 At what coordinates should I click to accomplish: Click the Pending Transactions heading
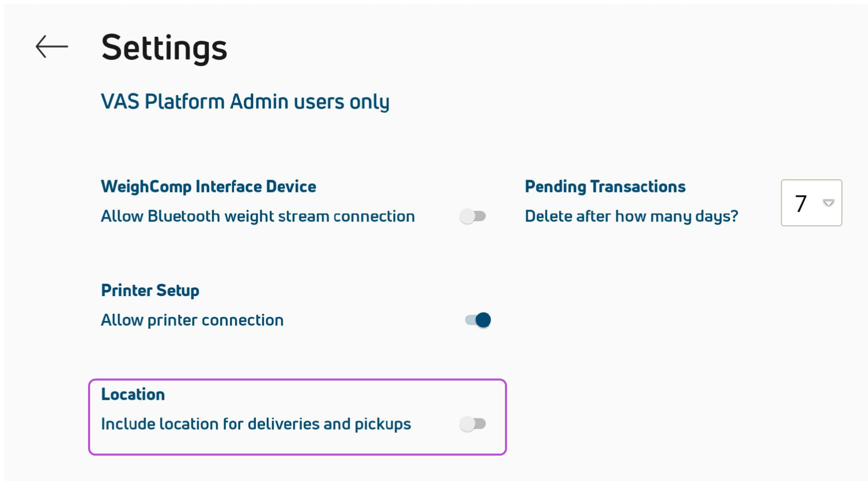tap(605, 186)
